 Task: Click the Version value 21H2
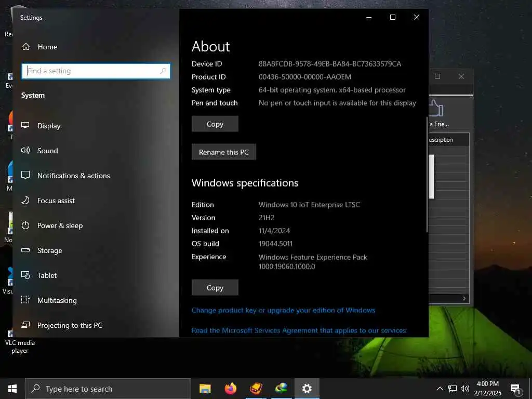267,218
